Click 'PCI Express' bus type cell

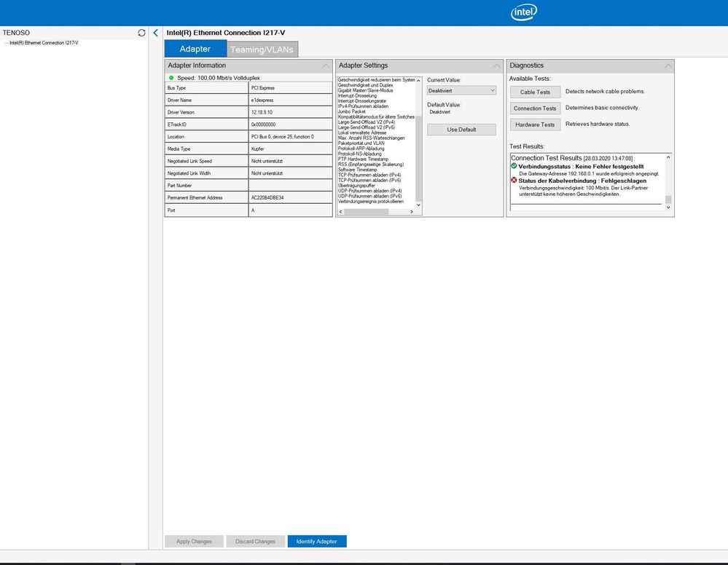coord(291,87)
